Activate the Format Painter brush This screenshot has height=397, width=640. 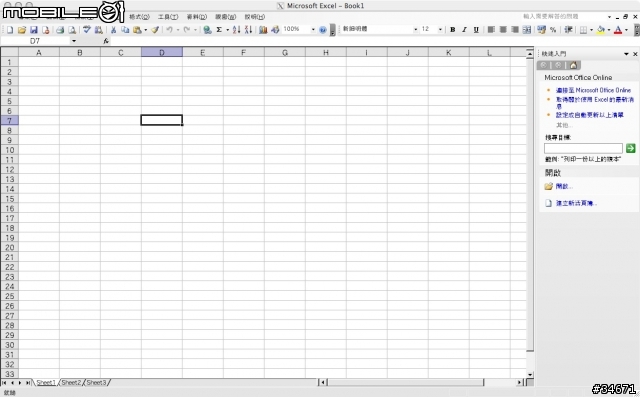[x=155, y=30]
